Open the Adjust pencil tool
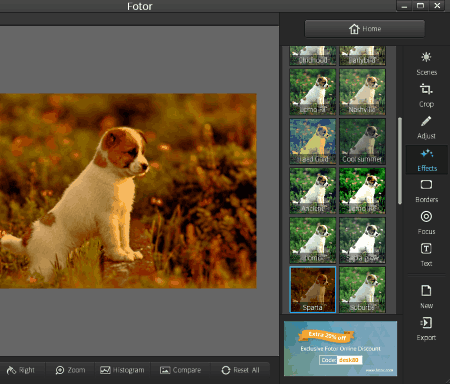The height and width of the screenshot is (384, 450). point(426,127)
